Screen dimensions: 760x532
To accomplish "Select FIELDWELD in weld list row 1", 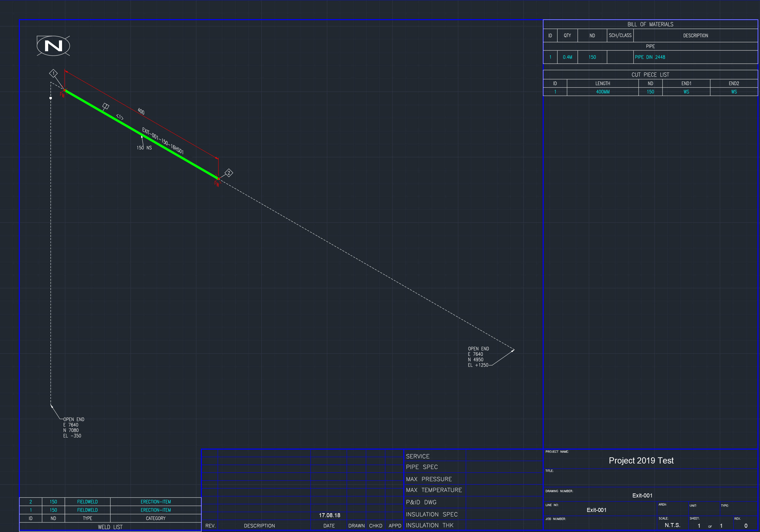I will [x=87, y=510].
